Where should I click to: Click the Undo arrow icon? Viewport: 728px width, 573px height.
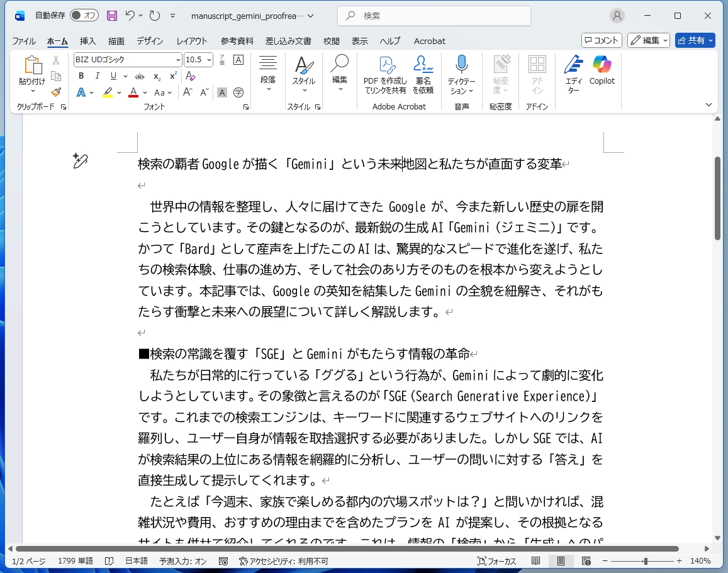coord(130,15)
